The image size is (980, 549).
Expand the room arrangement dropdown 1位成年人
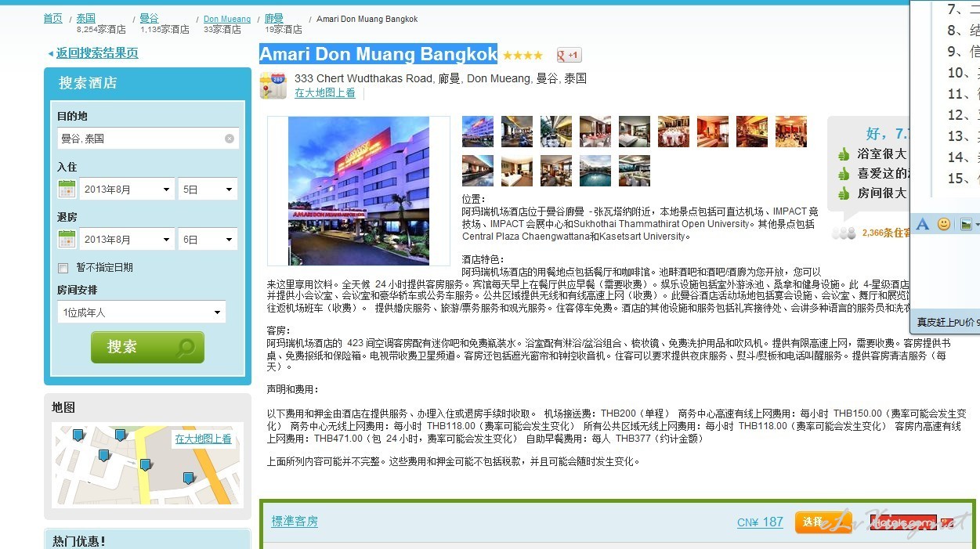pos(141,312)
